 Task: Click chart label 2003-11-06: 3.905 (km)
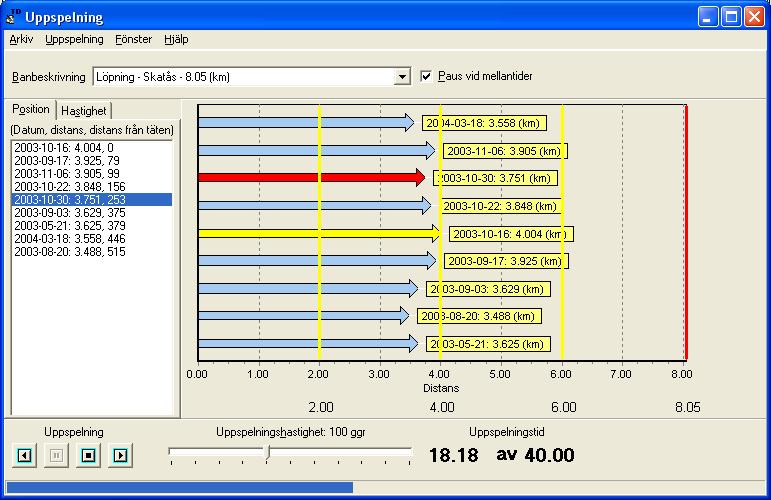(x=505, y=151)
